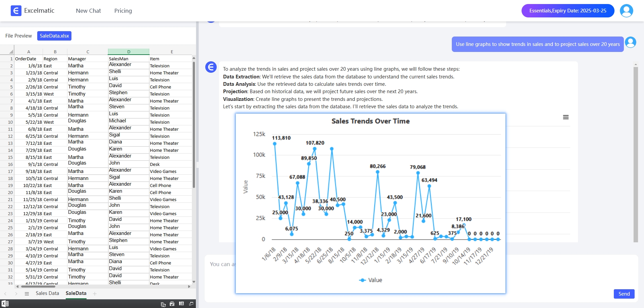Click the Excel icon in bottom bar

[x=5, y=304]
